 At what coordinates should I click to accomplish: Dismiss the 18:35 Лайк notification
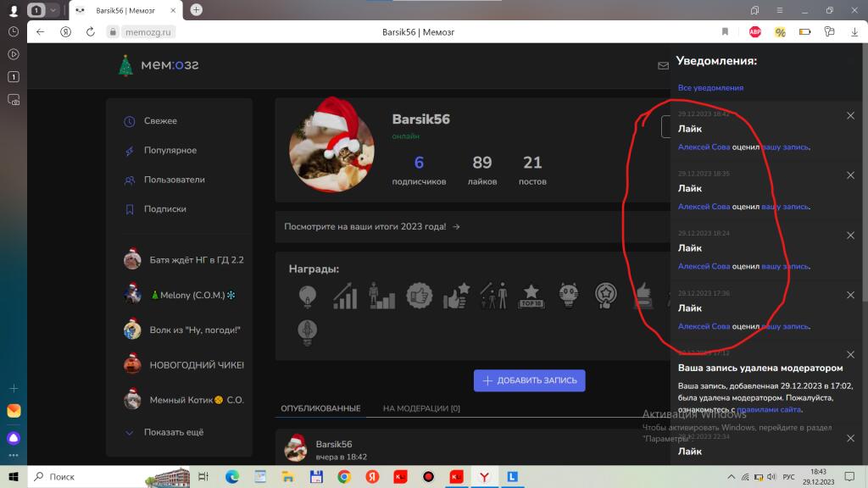(x=850, y=175)
